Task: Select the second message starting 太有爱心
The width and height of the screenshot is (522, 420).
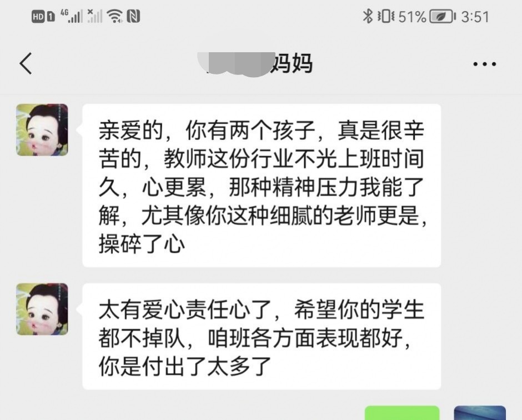Action: coord(262,337)
